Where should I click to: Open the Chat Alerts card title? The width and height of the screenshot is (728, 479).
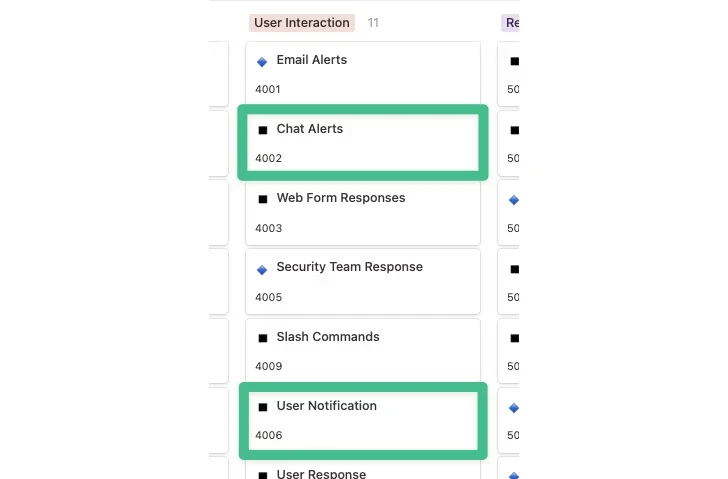309,129
